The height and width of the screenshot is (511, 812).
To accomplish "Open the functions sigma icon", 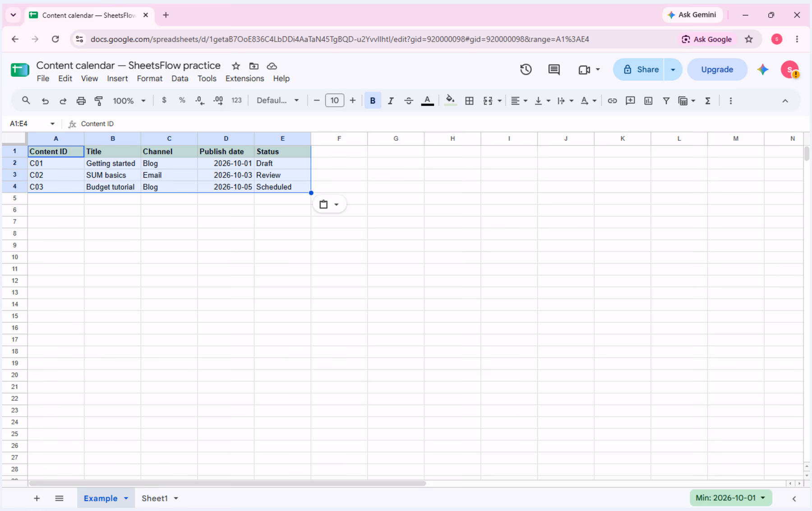I will pyautogui.click(x=707, y=101).
